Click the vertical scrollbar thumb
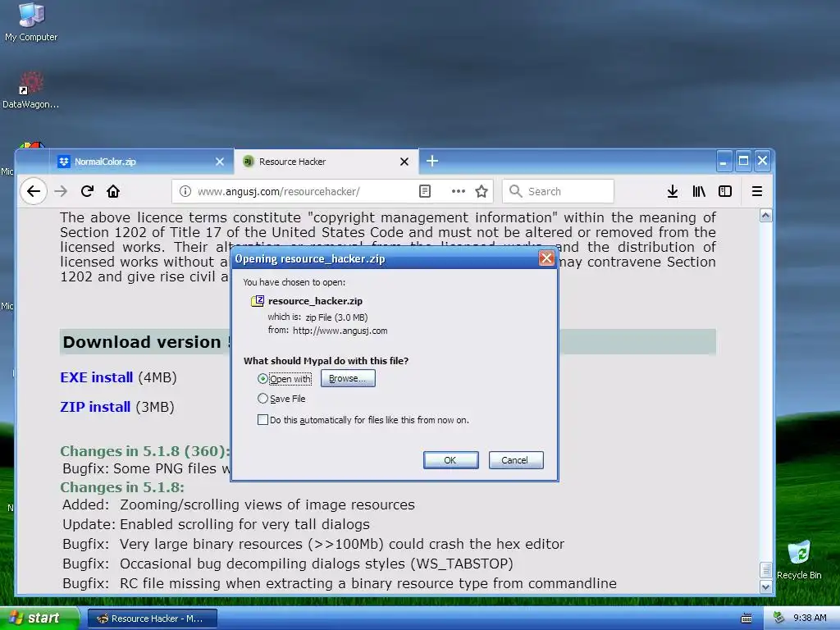Viewport: 840px width, 630px height. [x=766, y=570]
